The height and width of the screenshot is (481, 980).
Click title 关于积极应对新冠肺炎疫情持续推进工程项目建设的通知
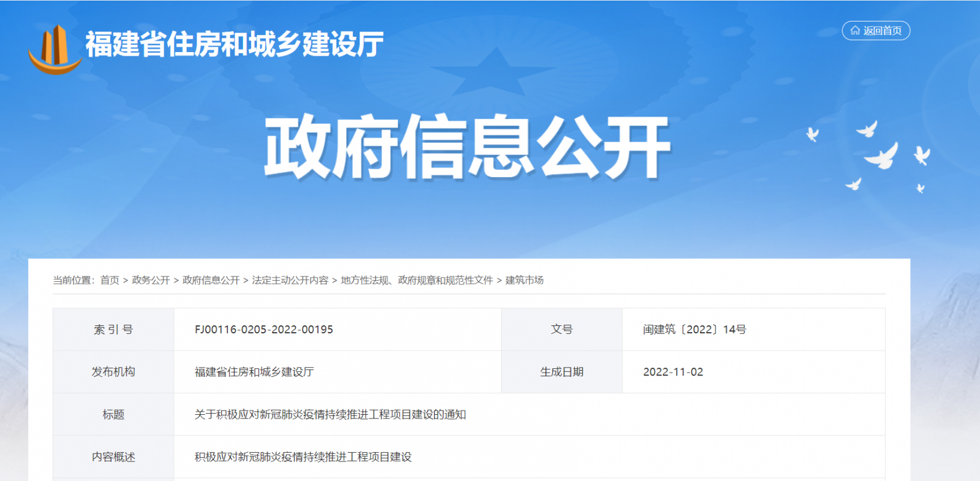330,415
